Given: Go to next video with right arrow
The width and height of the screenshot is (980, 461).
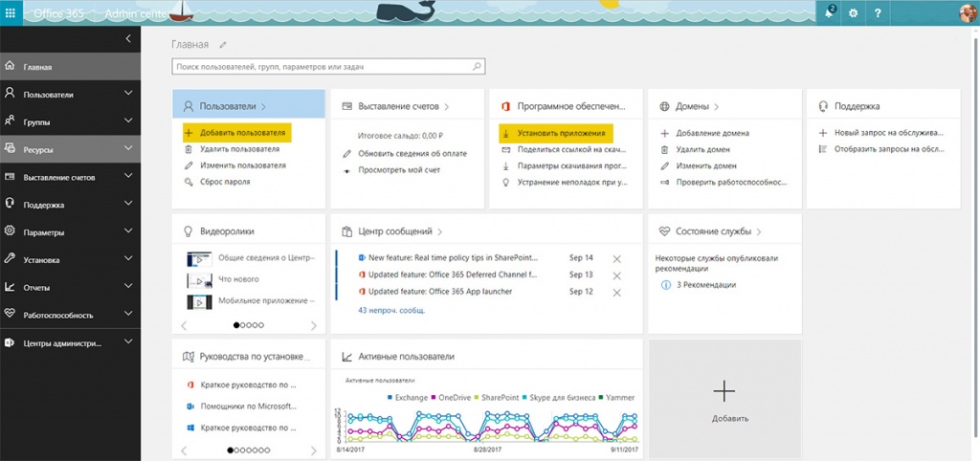Looking at the screenshot, I should (314, 325).
